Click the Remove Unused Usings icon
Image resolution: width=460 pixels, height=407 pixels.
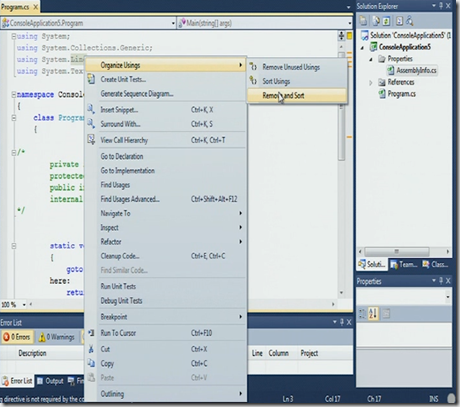pos(253,67)
